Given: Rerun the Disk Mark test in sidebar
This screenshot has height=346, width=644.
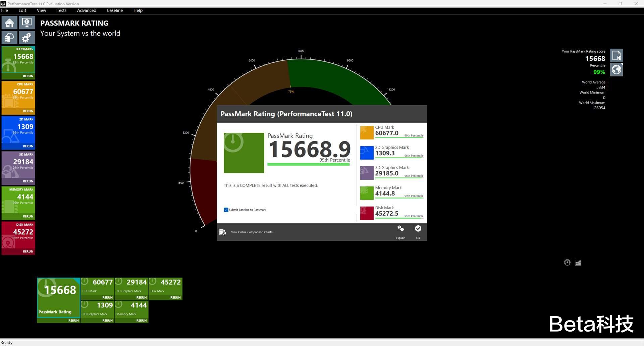Looking at the screenshot, I should pos(28,251).
